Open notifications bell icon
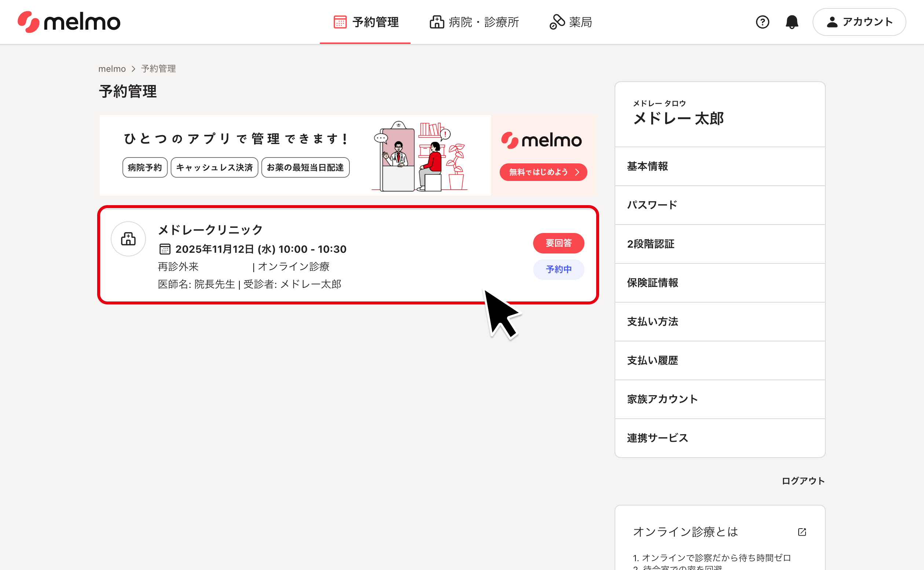Screen dimensions: 924x570 click(x=792, y=22)
